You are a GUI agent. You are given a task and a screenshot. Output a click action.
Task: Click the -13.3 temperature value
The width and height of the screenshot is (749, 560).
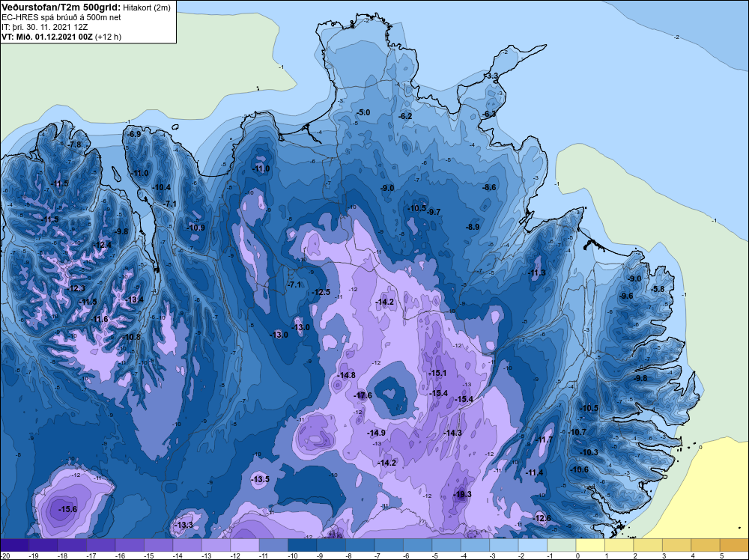point(184,525)
